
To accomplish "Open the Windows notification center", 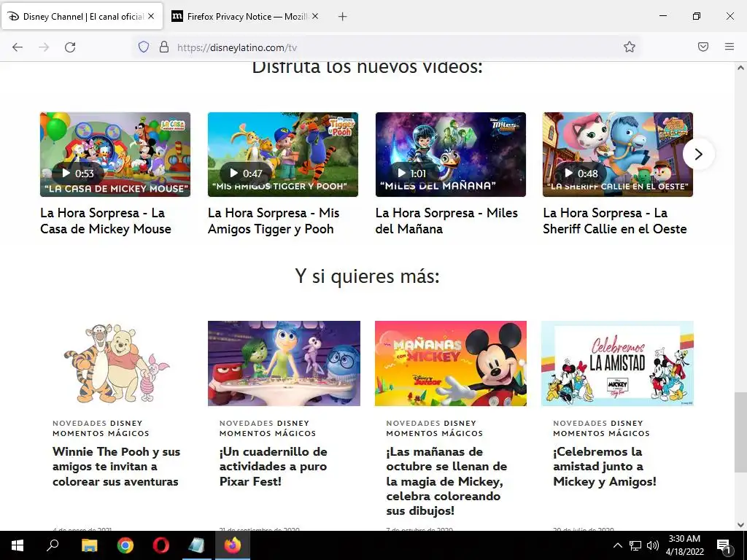I will (724, 545).
